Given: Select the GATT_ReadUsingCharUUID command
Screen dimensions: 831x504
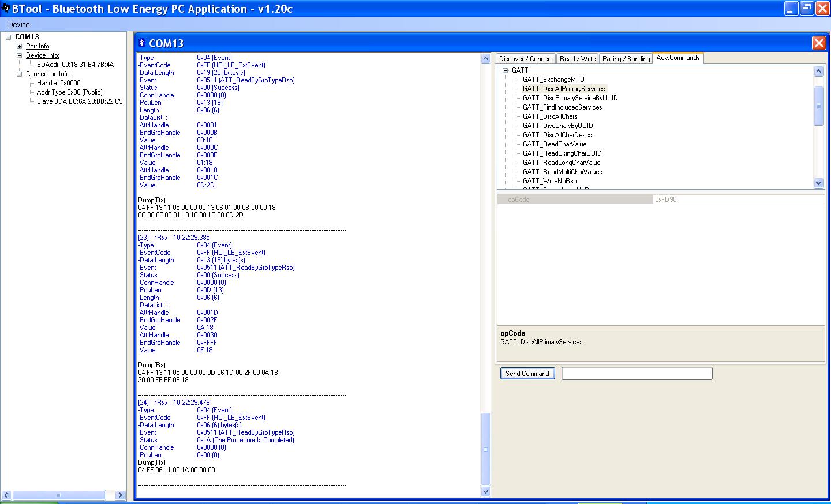Looking at the screenshot, I should click(562, 153).
